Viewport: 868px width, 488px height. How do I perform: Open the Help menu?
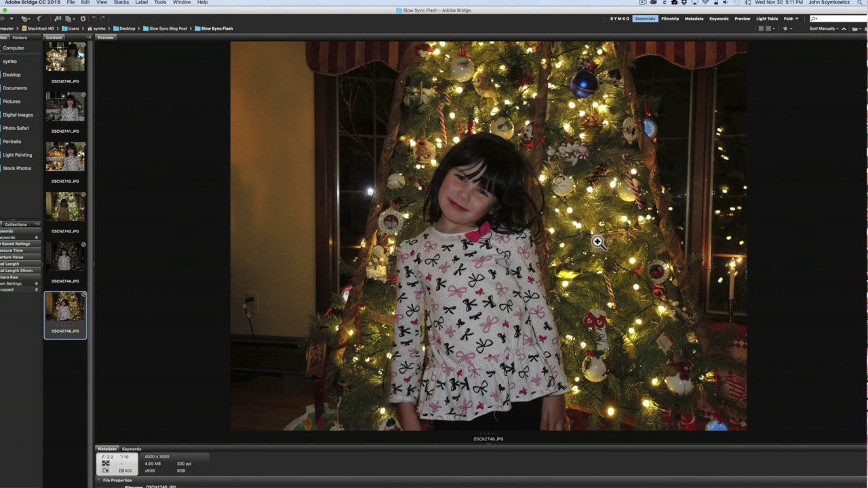(202, 3)
